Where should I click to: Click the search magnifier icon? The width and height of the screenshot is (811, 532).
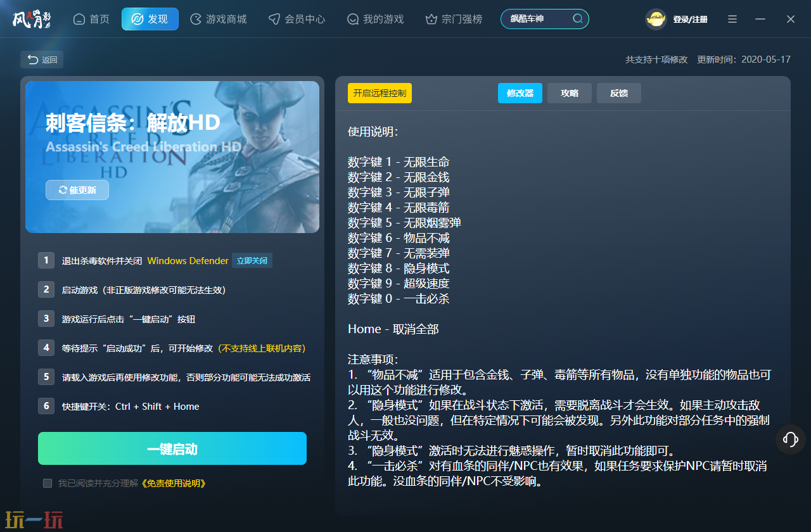click(x=578, y=19)
